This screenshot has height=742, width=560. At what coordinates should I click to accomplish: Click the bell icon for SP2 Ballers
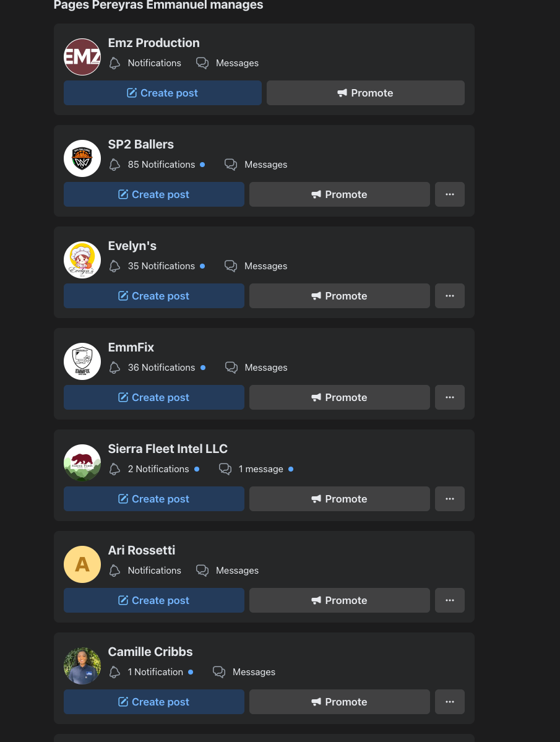click(114, 165)
